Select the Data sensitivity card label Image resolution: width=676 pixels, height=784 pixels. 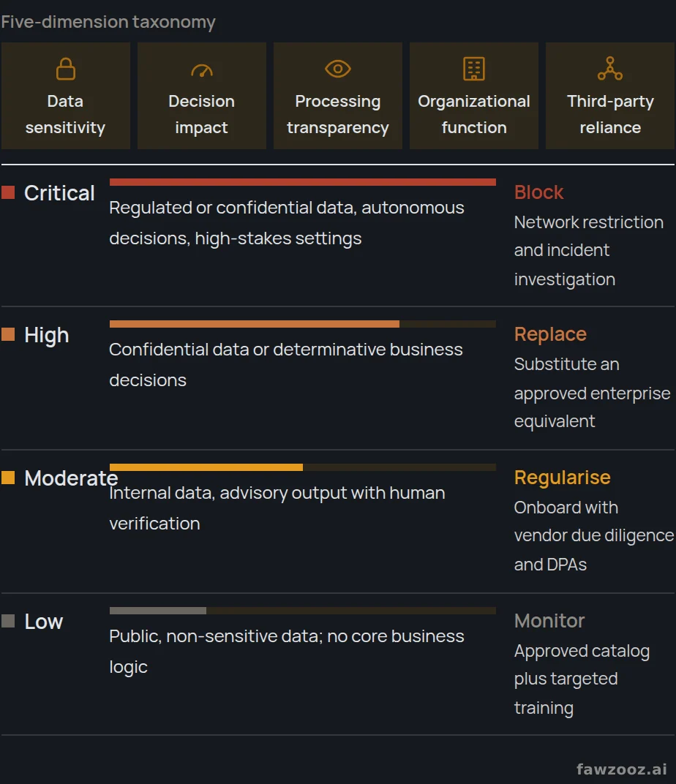[x=66, y=114]
